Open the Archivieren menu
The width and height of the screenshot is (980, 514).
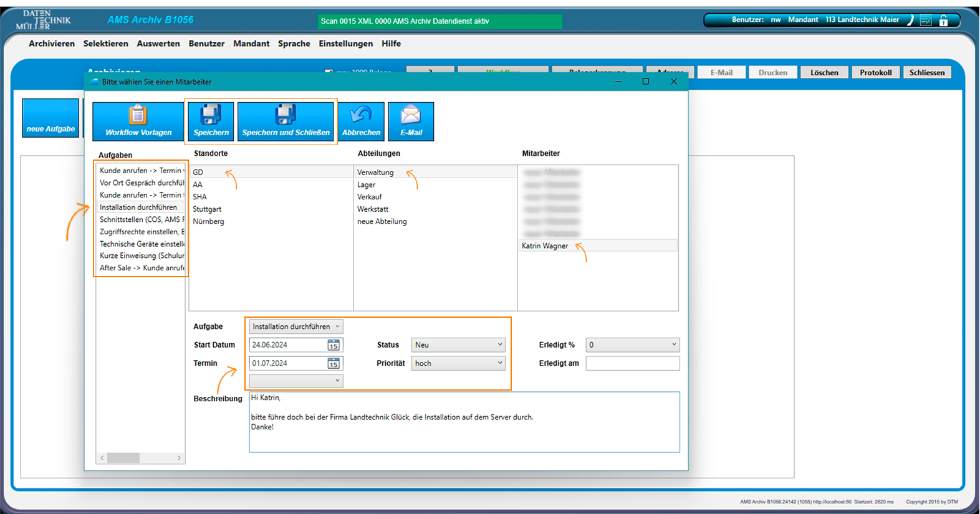point(52,44)
